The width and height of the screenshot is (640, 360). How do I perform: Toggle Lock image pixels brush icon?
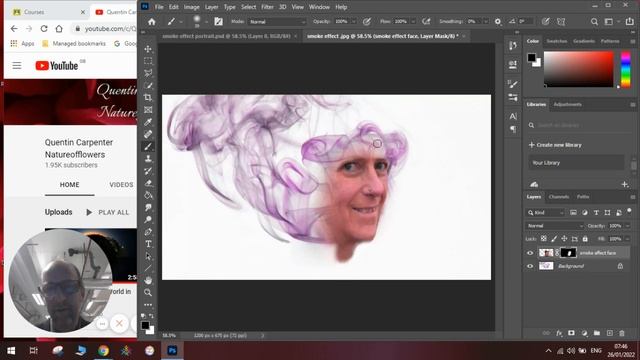pyautogui.click(x=554, y=239)
